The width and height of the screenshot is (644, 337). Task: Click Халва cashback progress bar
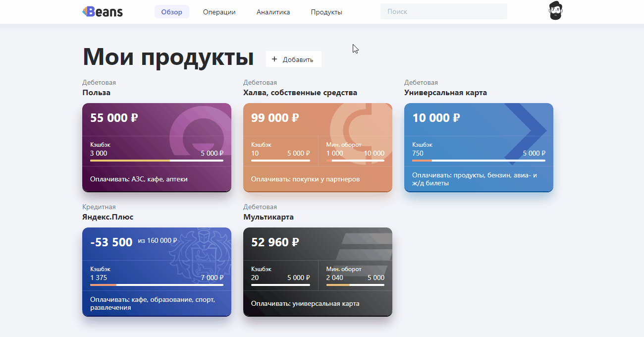[280, 161]
